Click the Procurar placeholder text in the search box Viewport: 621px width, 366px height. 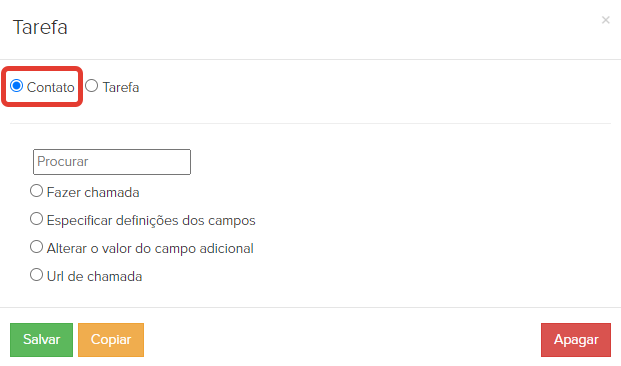(63, 162)
